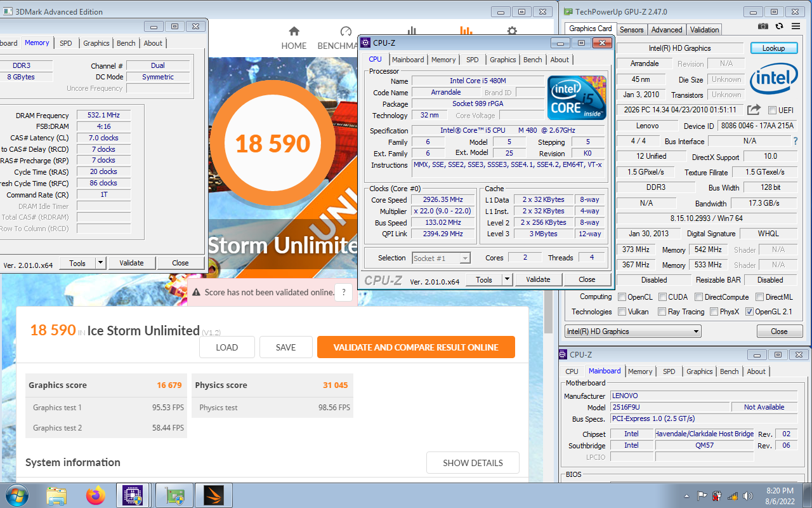Toggle the PhysX checkbox
Viewport: 812px width, 508px height.
point(714,312)
